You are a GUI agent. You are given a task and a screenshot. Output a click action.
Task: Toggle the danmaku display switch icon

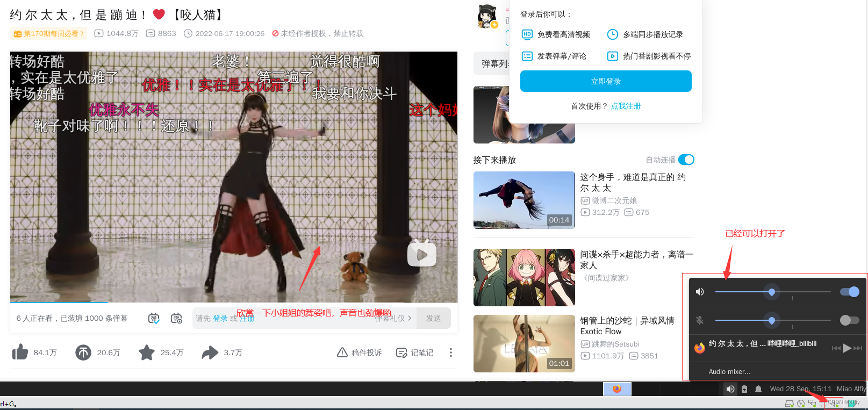point(154,318)
